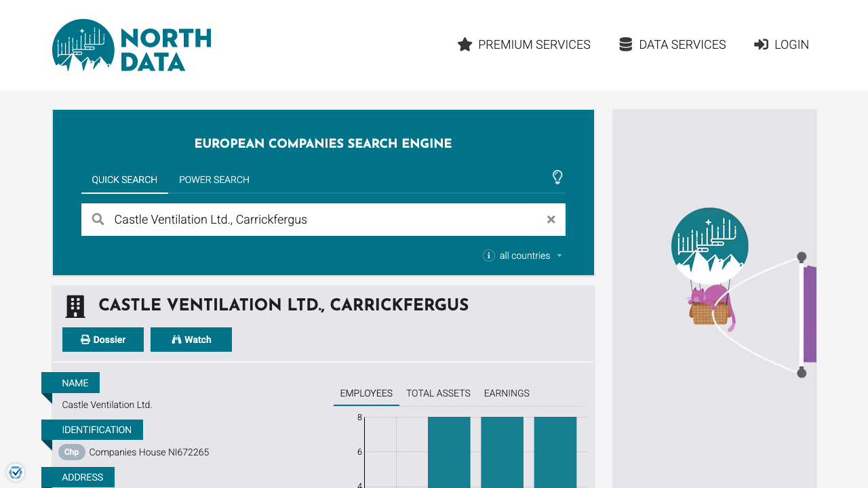Open the lightbulb search tips
This screenshot has height=488, width=868.
(x=557, y=177)
